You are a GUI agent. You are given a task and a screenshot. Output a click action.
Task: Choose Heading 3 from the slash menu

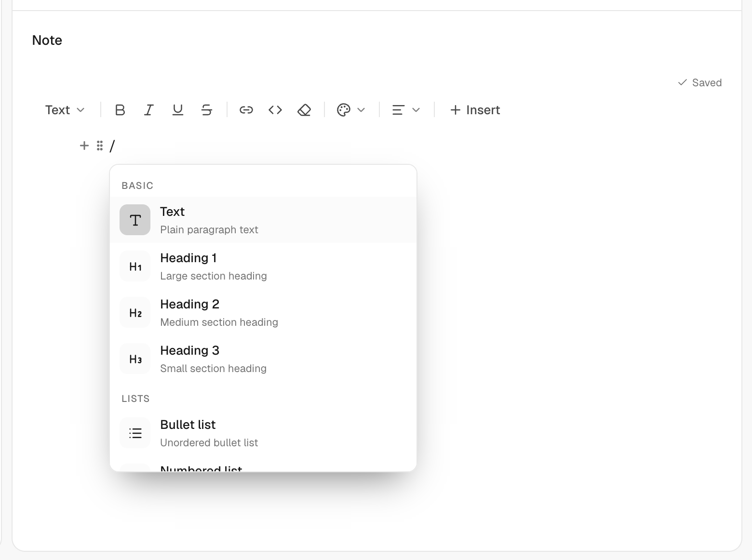click(263, 359)
